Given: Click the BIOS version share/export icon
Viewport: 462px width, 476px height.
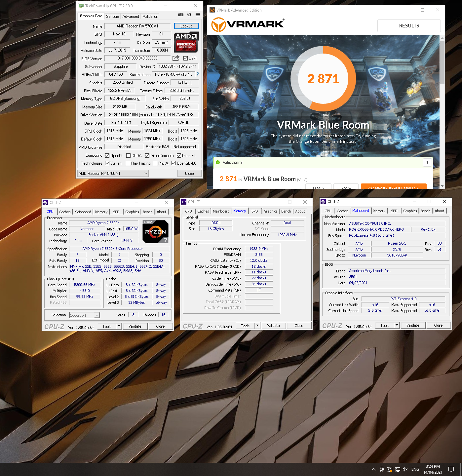Looking at the screenshot, I should coord(176,58).
